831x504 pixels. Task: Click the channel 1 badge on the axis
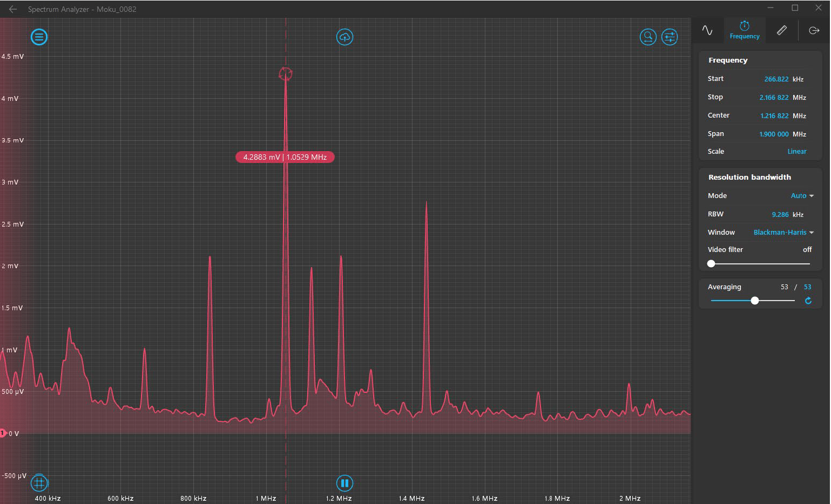(x=4, y=433)
